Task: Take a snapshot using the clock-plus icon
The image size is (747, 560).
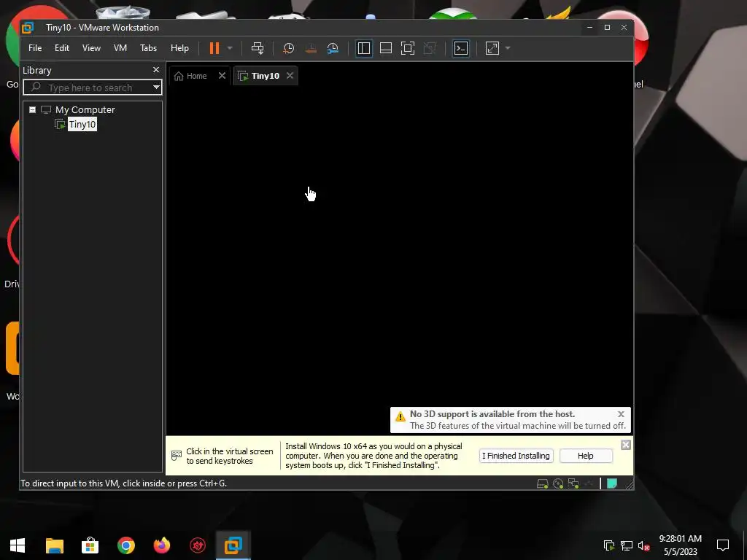Action: click(288, 48)
